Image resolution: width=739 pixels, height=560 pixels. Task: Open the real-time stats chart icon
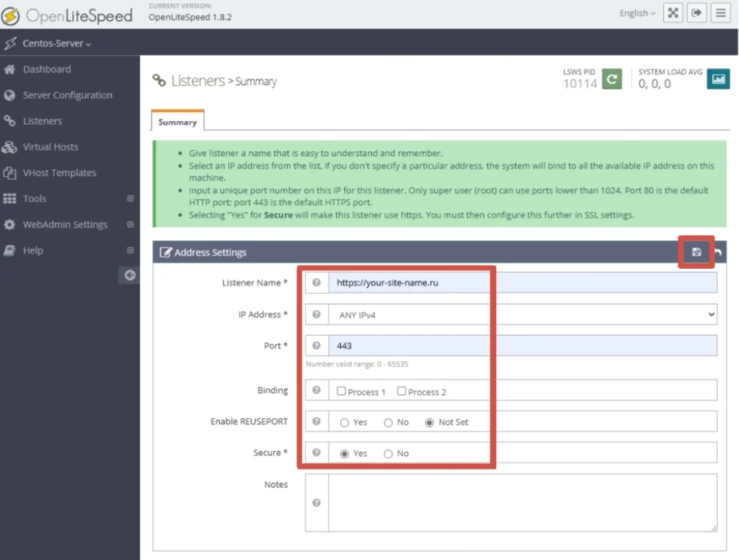[x=718, y=78]
